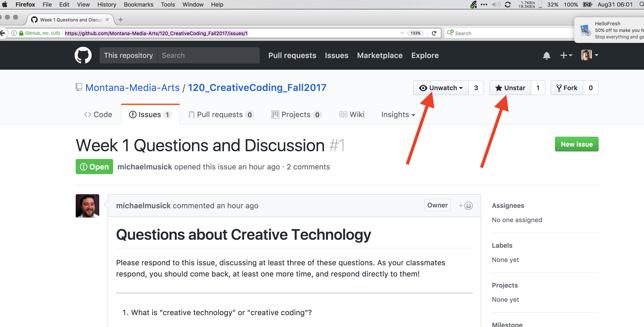The width and height of the screenshot is (644, 327).
Task: Toggle the Open issue status badge
Action: pos(93,166)
